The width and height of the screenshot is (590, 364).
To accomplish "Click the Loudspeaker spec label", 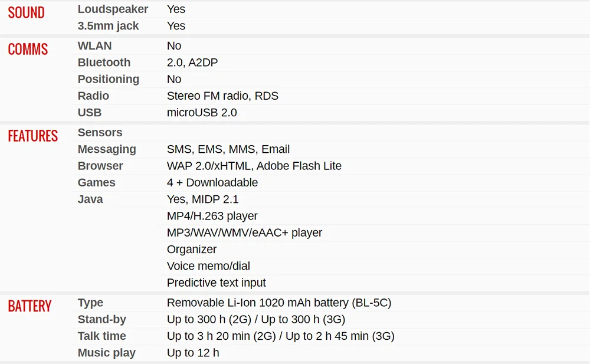I will click(113, 9).
